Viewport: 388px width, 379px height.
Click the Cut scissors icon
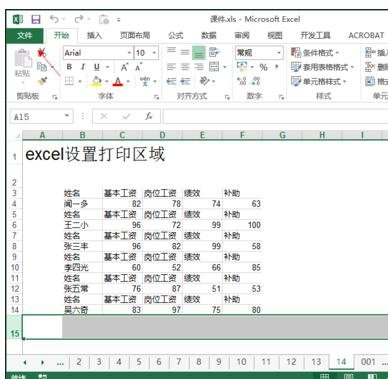point(42,53)
